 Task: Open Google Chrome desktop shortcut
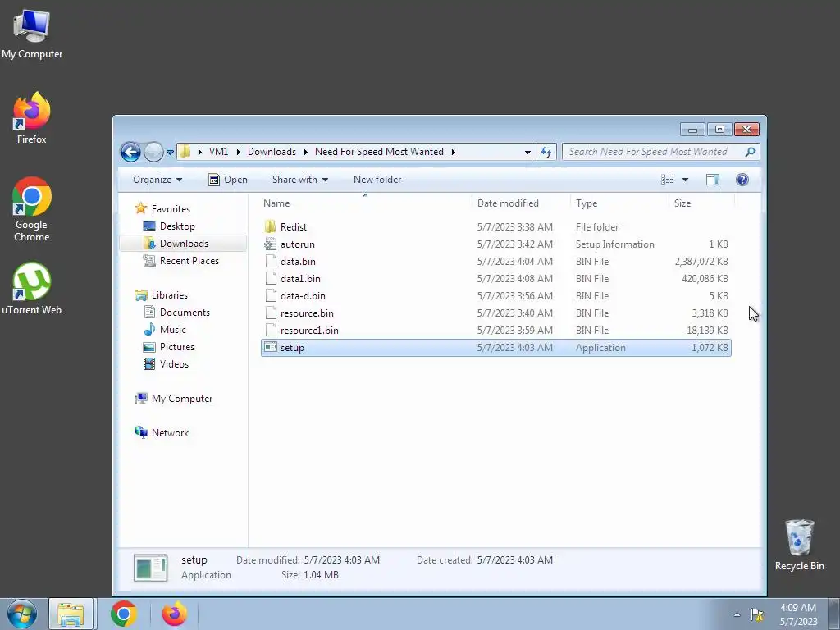[x=32, y=209]
